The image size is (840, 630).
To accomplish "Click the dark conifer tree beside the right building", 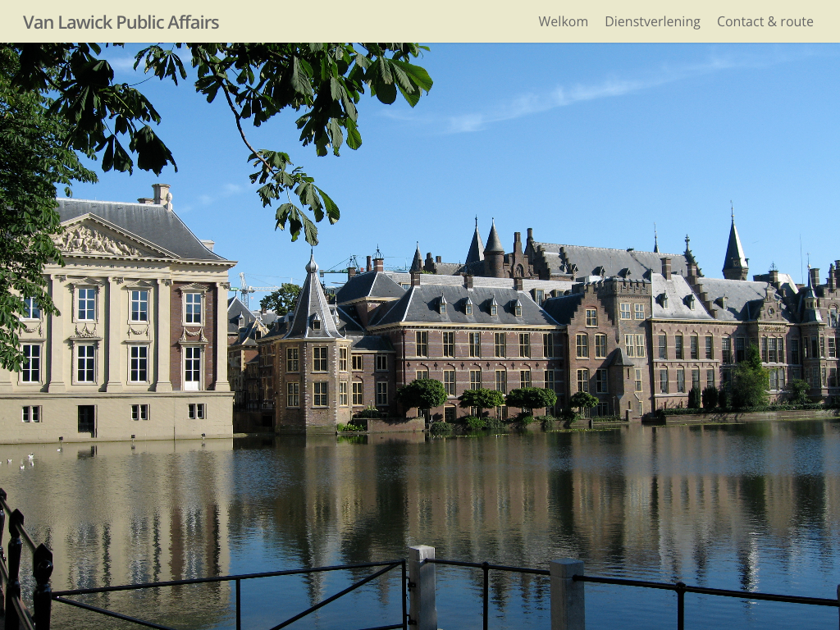I will coord(750,381).
